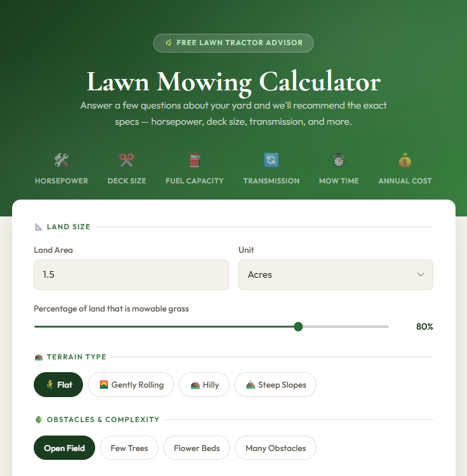Pick the Many Obstacles option
Screen dimensions: 467x476
click(275, 448)
